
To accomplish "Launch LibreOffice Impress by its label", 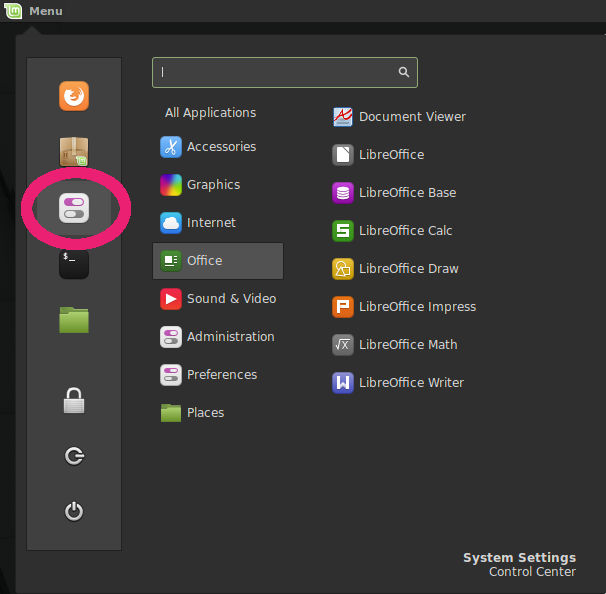I will tap(417, 306).
